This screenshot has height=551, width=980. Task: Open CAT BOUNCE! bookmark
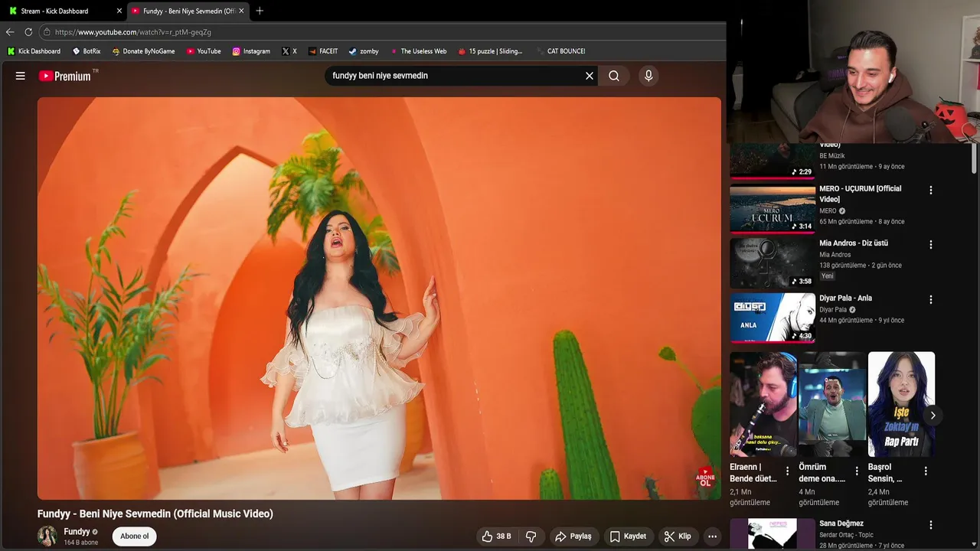(560, 51)
